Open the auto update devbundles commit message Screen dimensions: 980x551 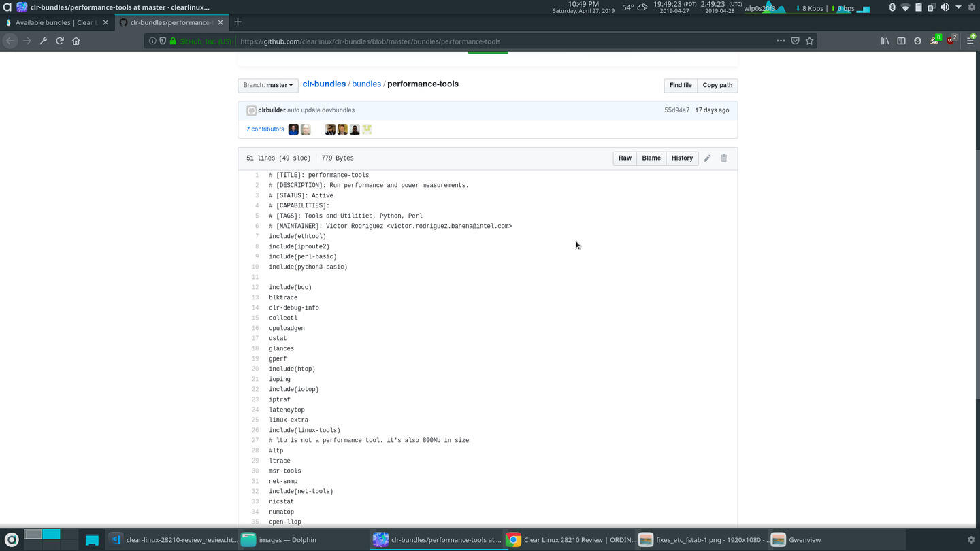pos(321,110)
